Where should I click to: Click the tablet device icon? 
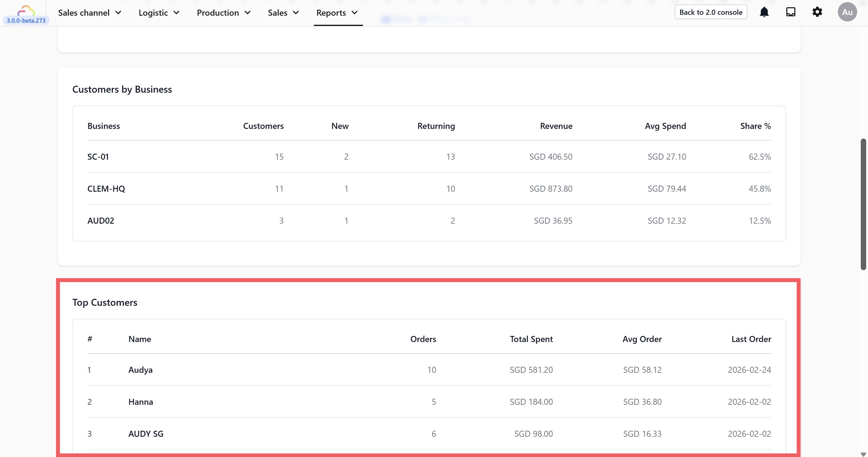tap(791, 12)
